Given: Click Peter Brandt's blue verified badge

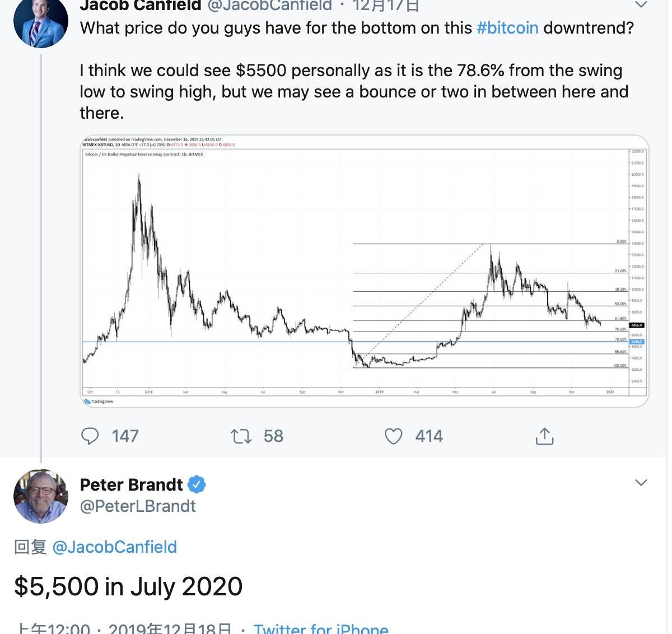Looking at the screenshot, I should pyautogui.click(x=197, y=484).
